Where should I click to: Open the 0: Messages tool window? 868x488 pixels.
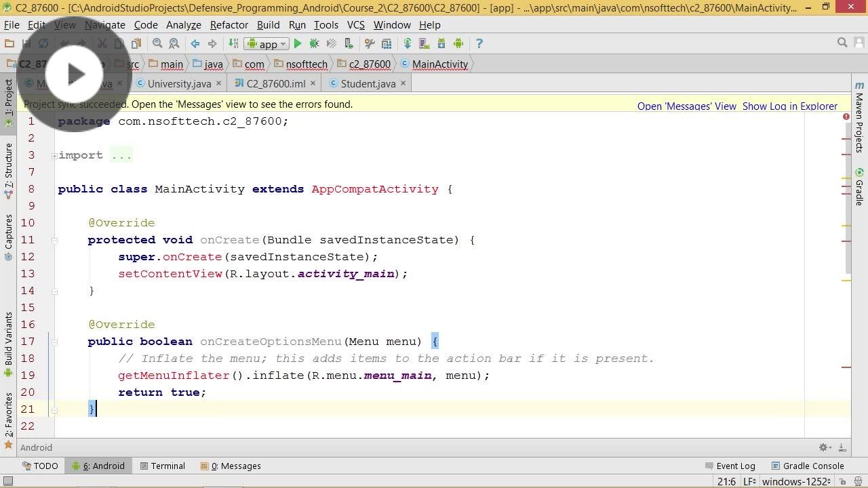point(231,466)
